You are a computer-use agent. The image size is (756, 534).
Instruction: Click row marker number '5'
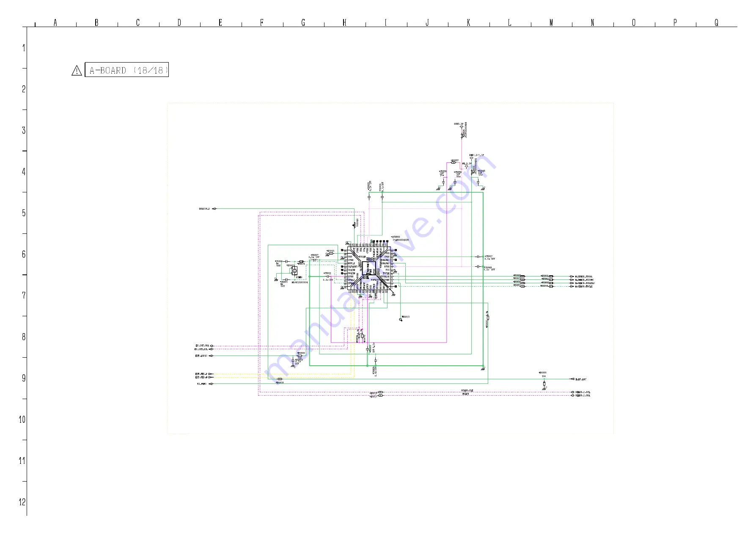point(24,213)
